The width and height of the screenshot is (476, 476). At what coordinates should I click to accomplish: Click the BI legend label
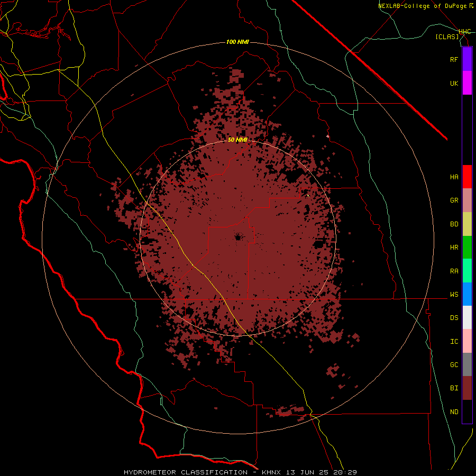(x=454, y=388)
